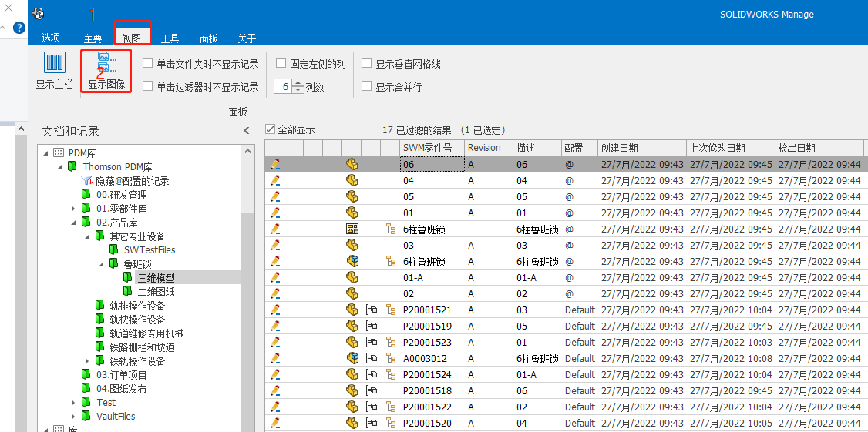868x432 pixels.
Task: Switch to the 面板 ribbon tab
Action: pyautogui.click(x=208, y=39)
